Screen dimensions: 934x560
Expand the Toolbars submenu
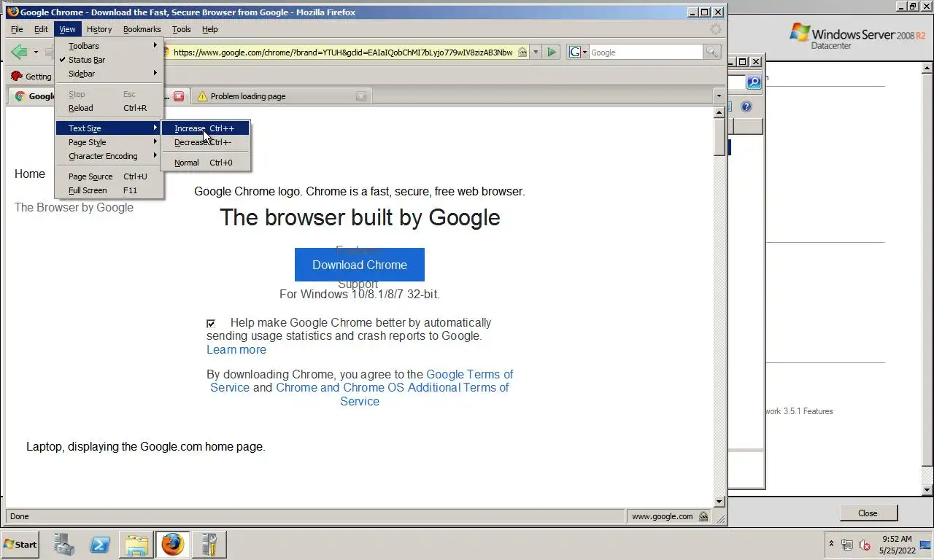109,46
